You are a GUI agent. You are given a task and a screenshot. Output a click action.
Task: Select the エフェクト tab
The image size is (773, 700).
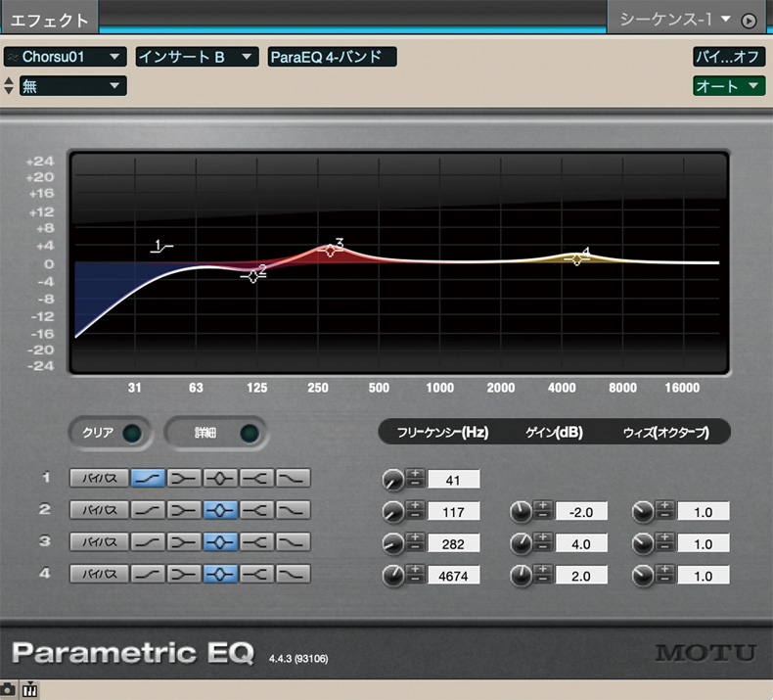pyautogui.click(x=49, y=21)
